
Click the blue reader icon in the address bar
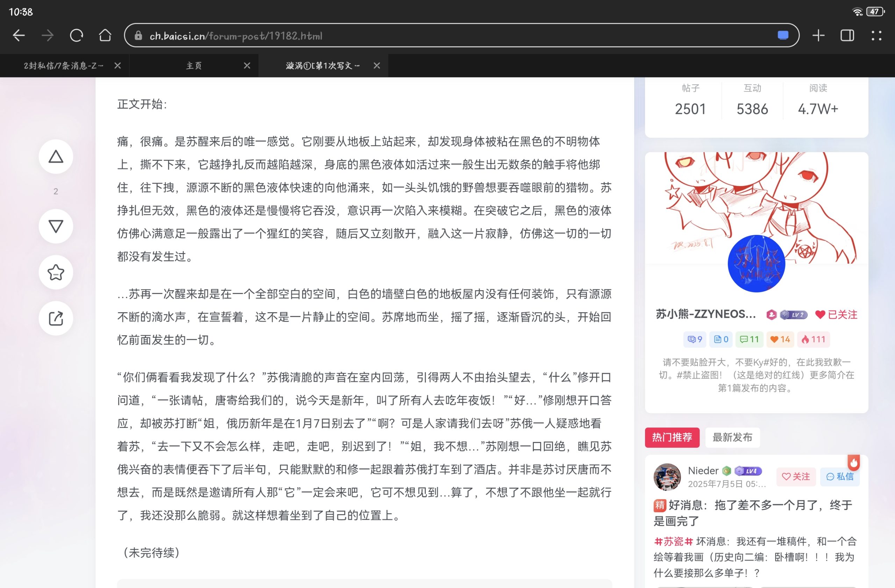click(783, 36)
